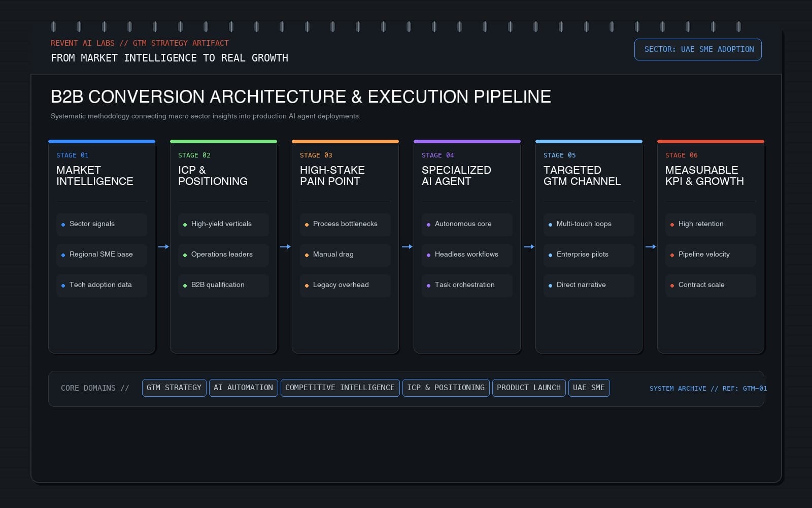Select the AI AUTOMATION domain tag
Image resolution: width=812 pixels, height=508 pixels.
coord(244,388)
